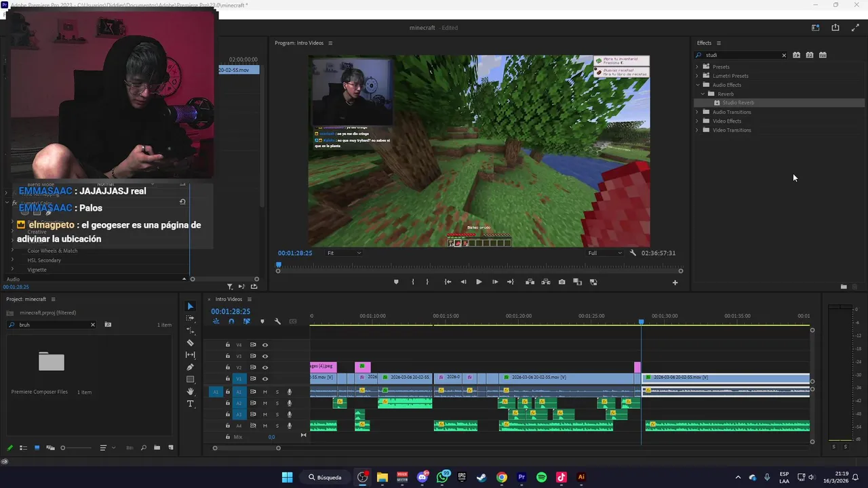868x488 pixels.
Task: Open Spotify from the taskbar
Action: (x=541, y=477)
